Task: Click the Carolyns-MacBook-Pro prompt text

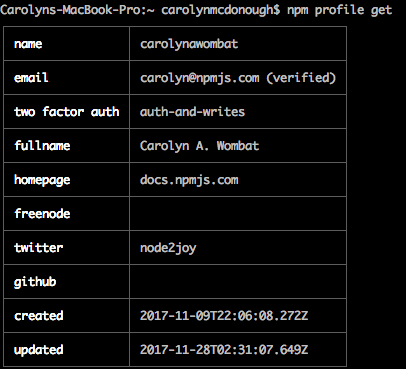Action: 73,10
